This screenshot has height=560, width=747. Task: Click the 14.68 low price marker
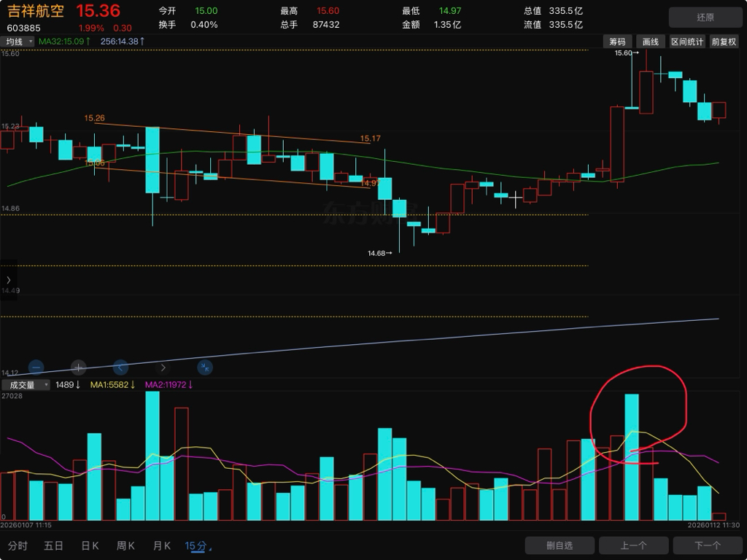[379, 253]
